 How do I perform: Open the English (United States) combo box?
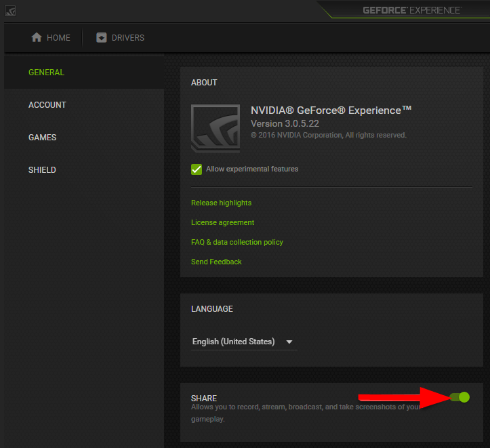pyautogui.click(x=234, y=342)
